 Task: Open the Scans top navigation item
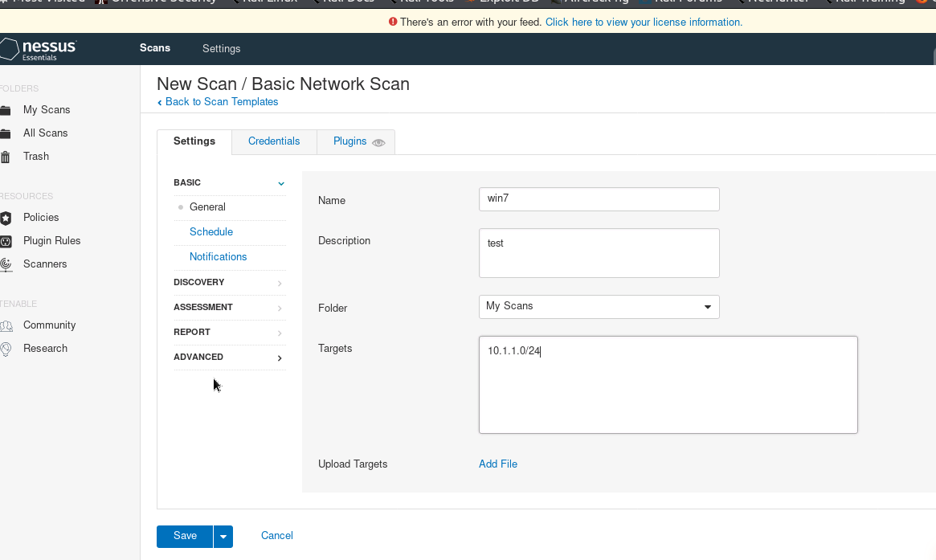pos(155,47)
